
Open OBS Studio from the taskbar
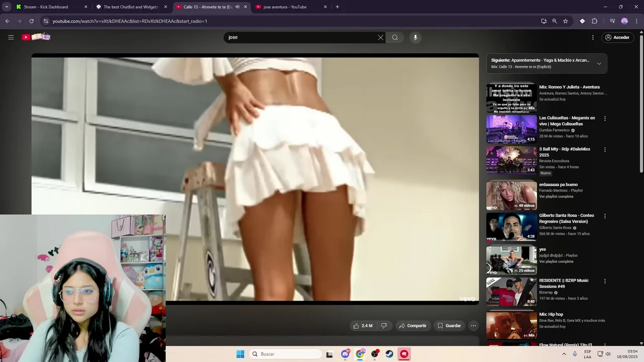[x=375, y=354]
